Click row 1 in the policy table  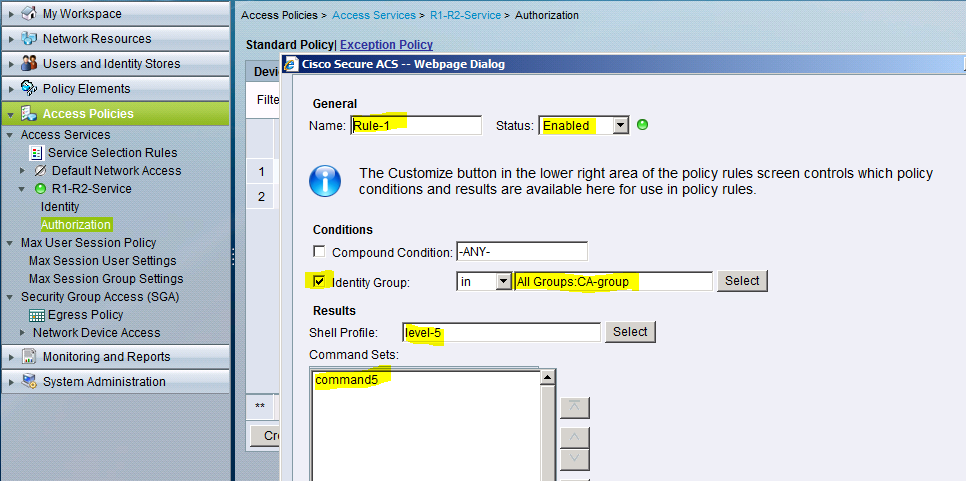pyautogui.click(x=262, y=171)
